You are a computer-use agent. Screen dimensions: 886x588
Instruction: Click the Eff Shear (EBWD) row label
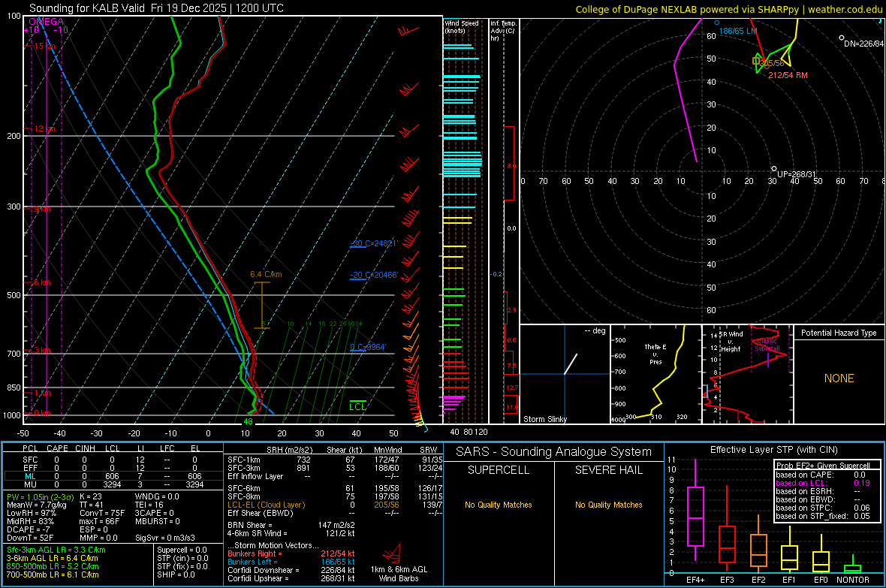pyautogui.click(x=261, y=514)
